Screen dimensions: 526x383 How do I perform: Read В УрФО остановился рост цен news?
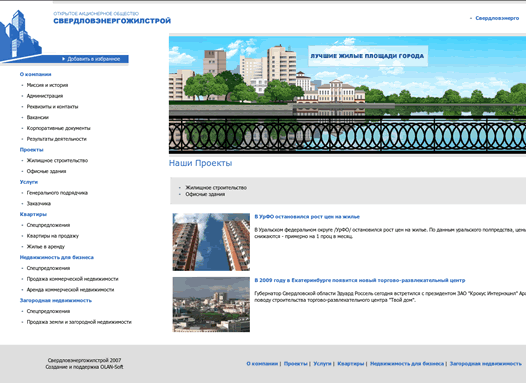click(307, 217)
